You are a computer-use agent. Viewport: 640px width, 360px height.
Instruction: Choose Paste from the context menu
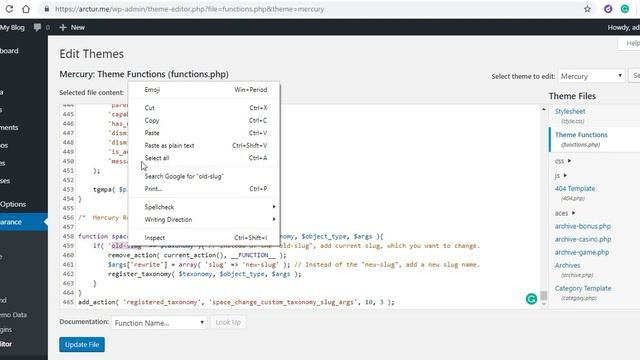pyautogui.click(x=204, y=133)
